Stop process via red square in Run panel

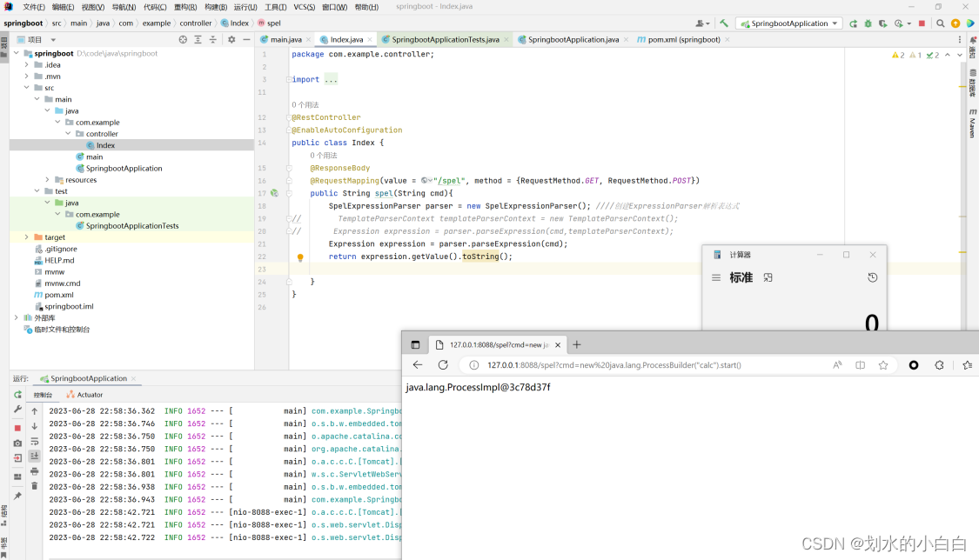(17, 428)
